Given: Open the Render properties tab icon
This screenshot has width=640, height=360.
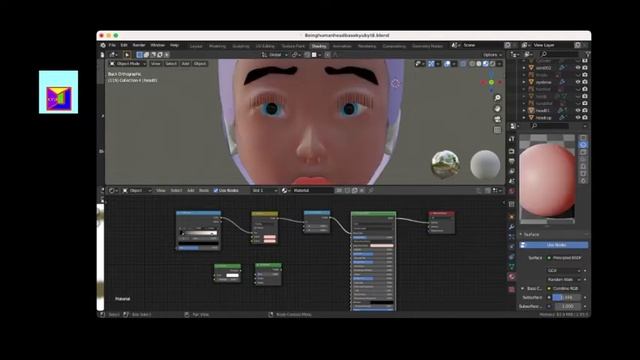Looking at the screenshot, I should tap(511, 151).
